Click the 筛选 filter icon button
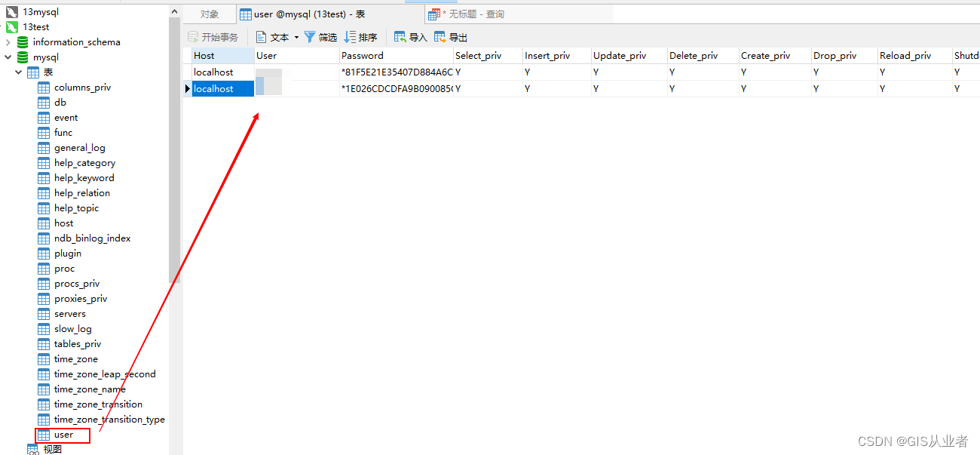Viewport: 980px width, 455px height. 320,37
